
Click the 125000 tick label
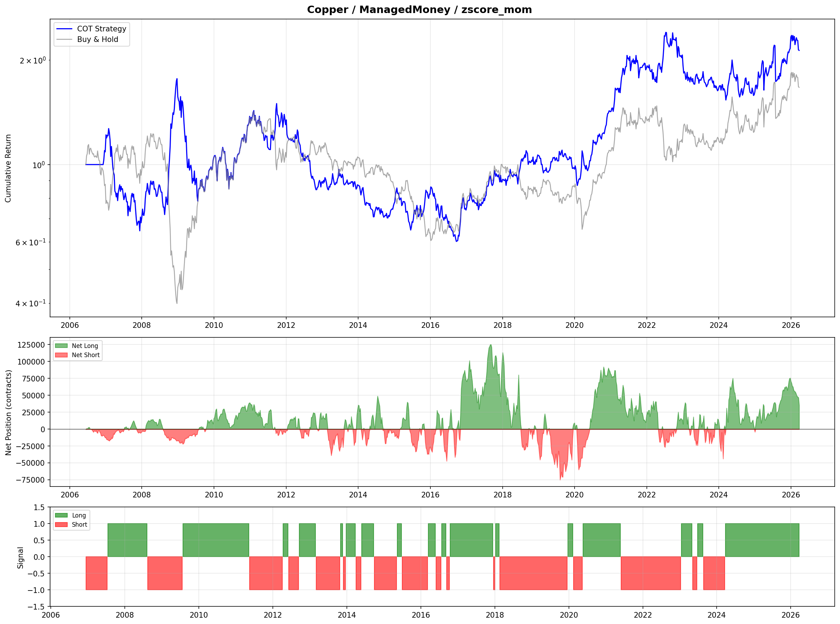(x=31, y=345)
